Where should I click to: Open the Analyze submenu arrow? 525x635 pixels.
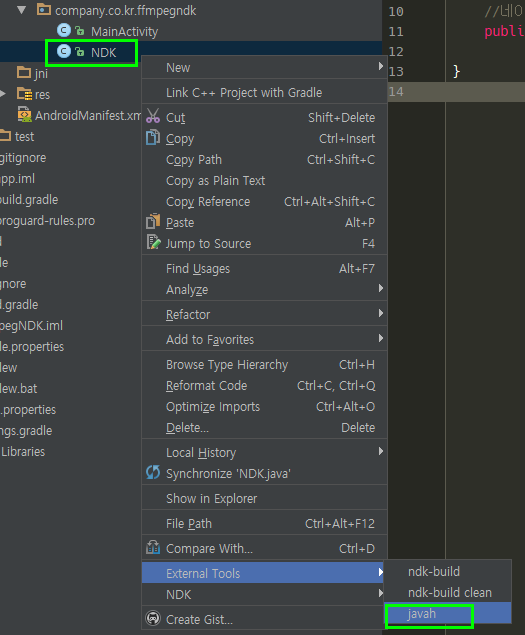coord(380,288)
